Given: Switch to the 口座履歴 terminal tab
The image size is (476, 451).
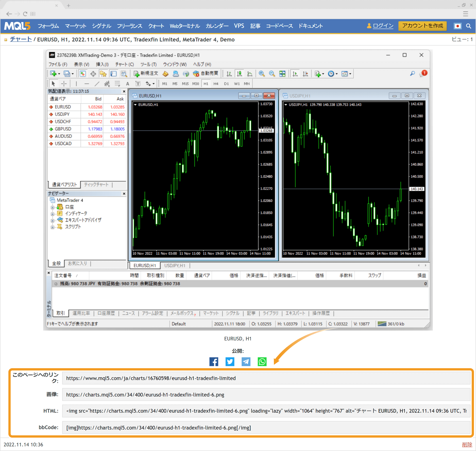Looking at the screenshot, I should point(106,313).
